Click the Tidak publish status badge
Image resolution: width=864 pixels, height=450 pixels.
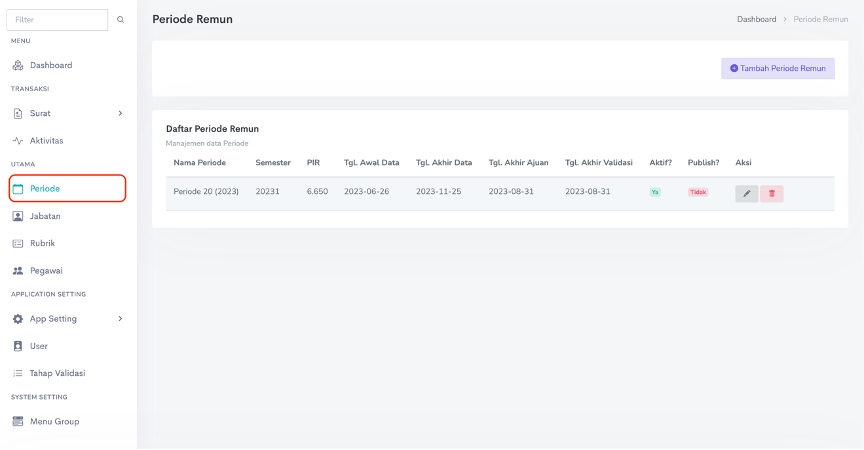click(x=697, y=192)
